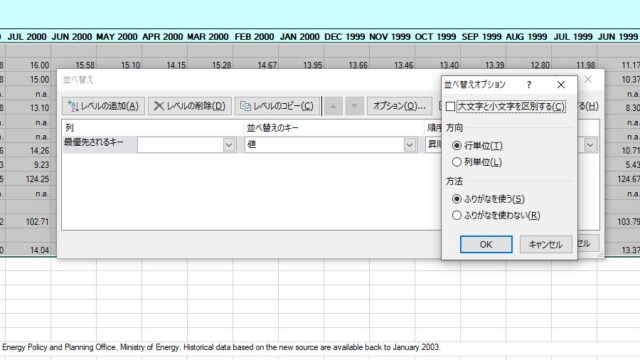
Task: Open the primary key column dropdown
Action: 229,144
